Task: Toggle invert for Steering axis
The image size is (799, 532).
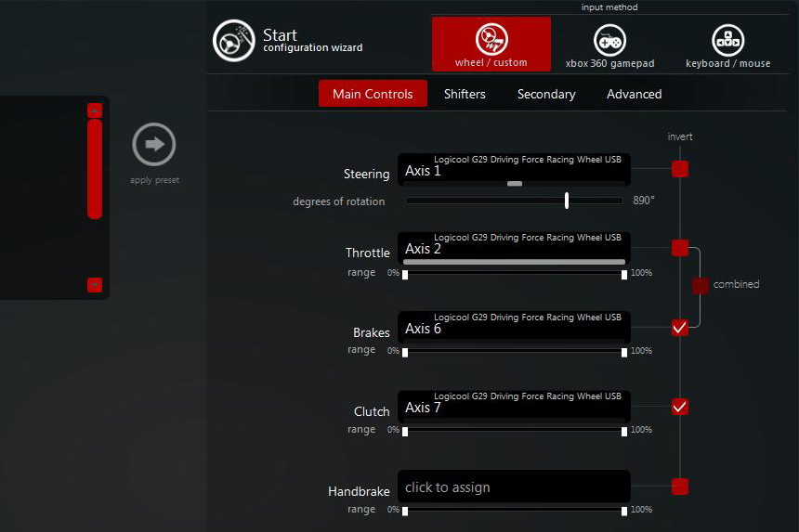Action: click(680, 169)
